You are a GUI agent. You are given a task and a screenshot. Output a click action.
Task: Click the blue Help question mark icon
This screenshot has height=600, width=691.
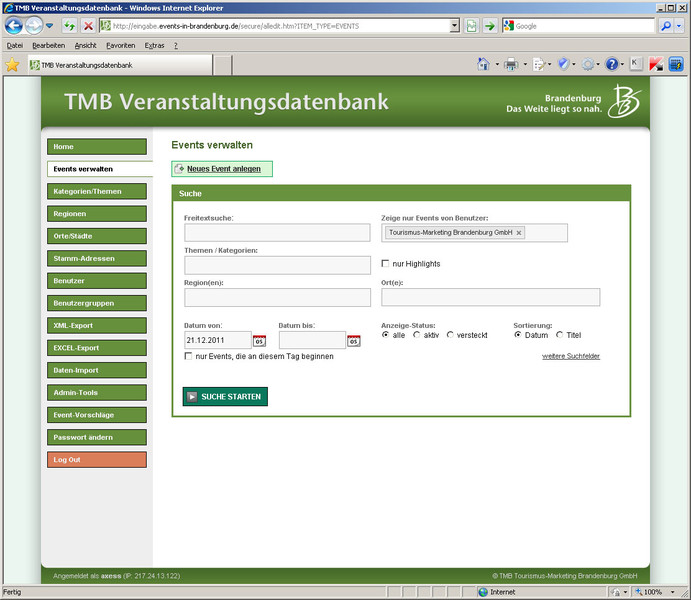click(612, 64)
